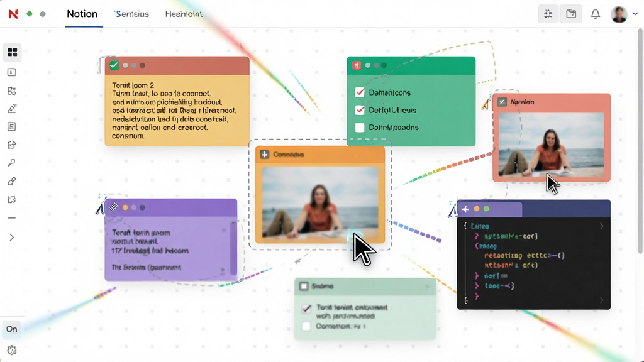Click the Notion N logo
The width and height of the screenshot is (644, 362).
pyautogui.click(x=13, y=14)
